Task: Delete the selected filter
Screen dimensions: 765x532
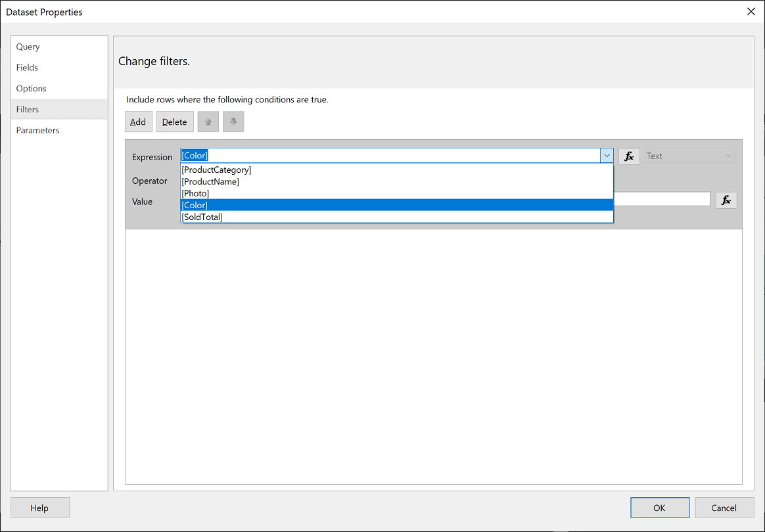Action: click(x=174, y=121)
